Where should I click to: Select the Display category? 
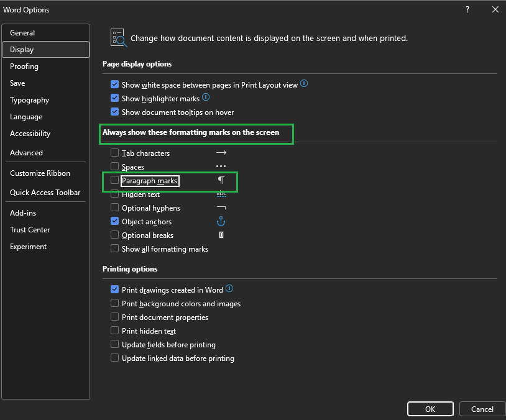point(45,49)
